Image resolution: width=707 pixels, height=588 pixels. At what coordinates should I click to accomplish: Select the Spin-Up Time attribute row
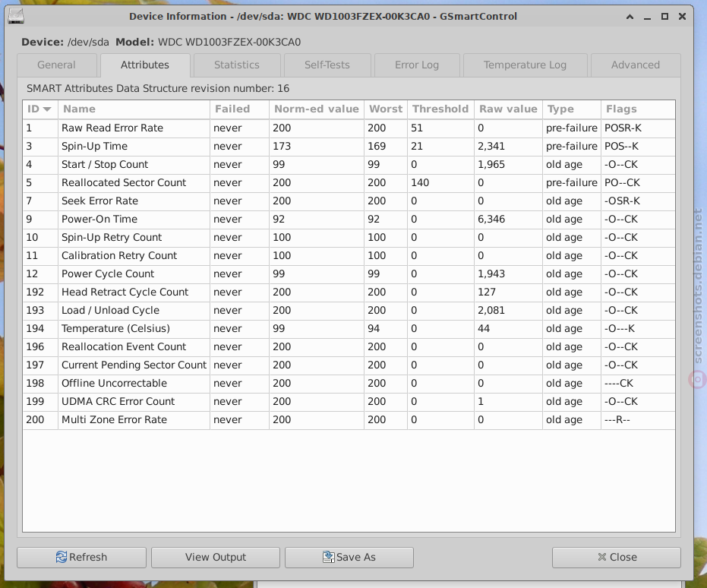[349, 147]
